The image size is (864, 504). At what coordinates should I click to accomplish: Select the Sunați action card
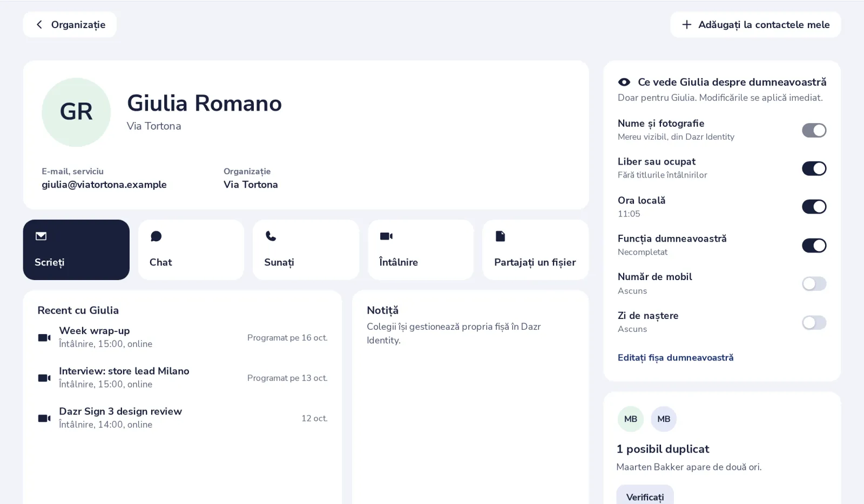pos(306,250)
